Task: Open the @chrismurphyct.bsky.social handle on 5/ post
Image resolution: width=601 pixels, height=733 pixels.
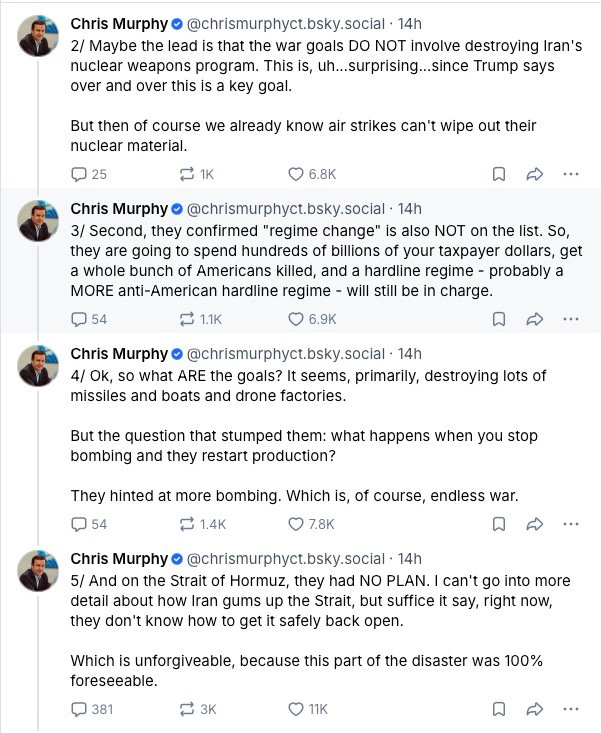Action: click(x=285, y=558)
